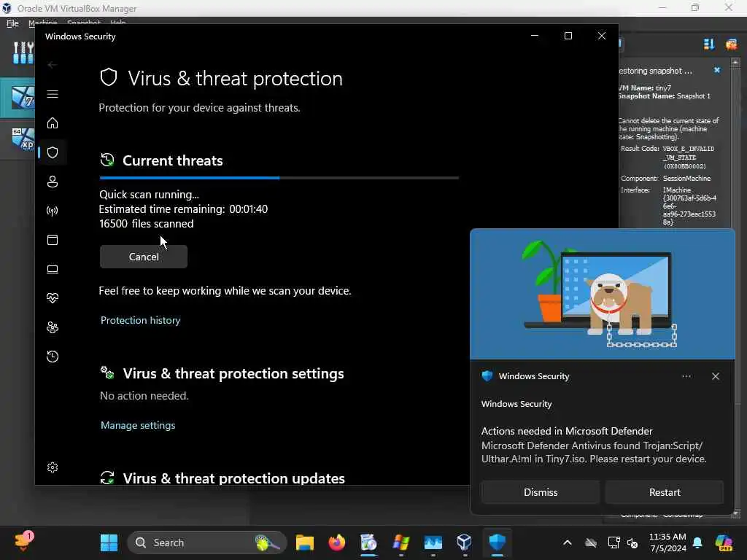Open Device security laptop sidebar icon
Viewport: 747px width, 560px height.
53,269
